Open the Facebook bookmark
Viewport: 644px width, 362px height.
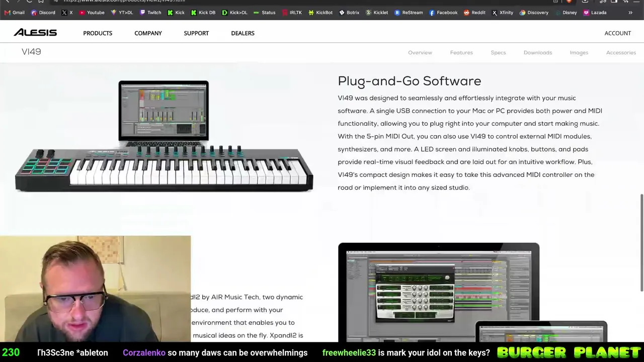tap(443, 13)
